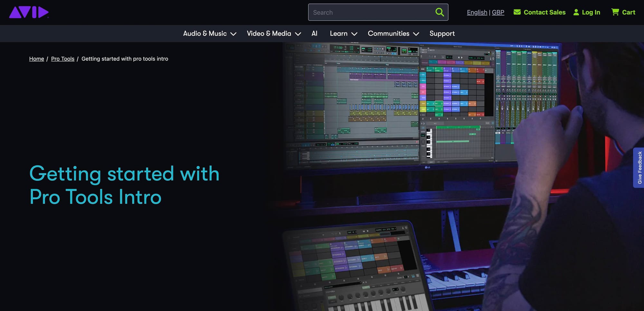The image size is (644, 311).
Task: Open the Support menu
Action: point(442,33)
